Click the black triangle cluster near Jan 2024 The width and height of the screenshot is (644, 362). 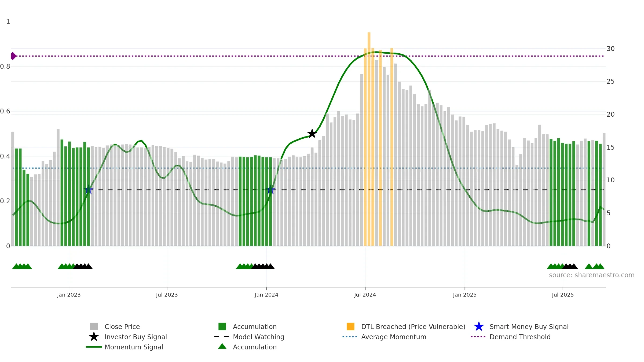(263, 266)
